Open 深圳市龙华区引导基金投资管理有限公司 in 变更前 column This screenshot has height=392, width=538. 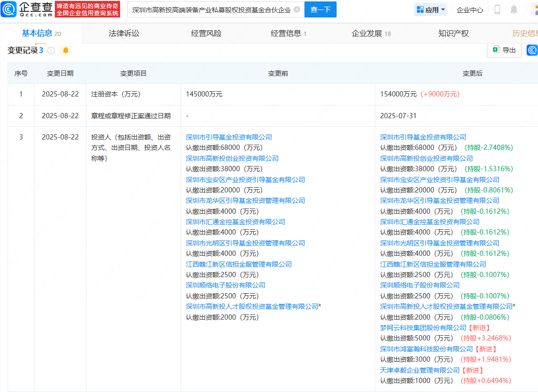point(245,201)
